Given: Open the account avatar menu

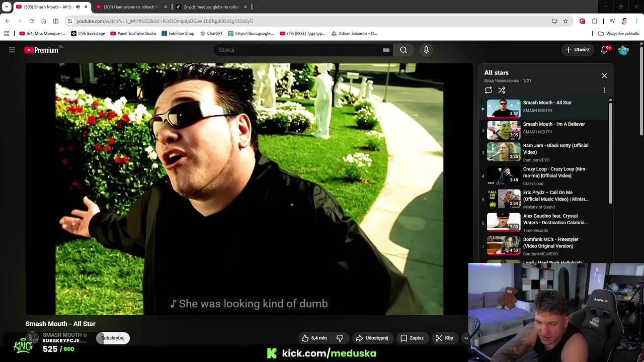Looking at the screenshot, I should (623, 50).
